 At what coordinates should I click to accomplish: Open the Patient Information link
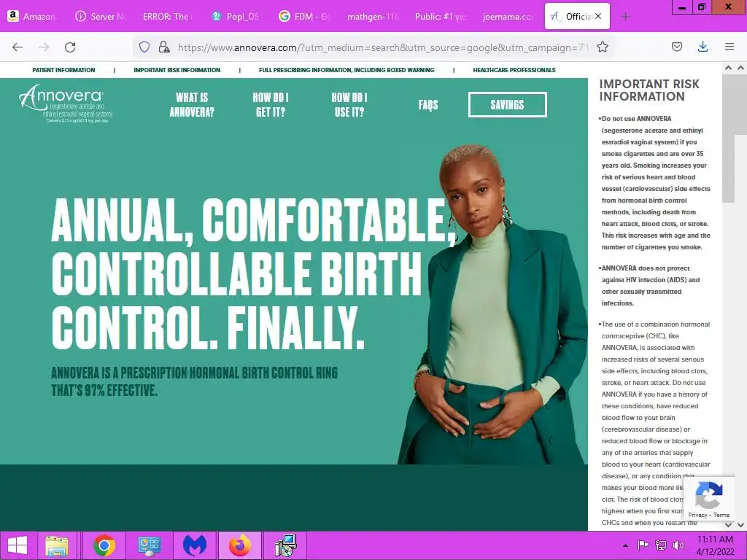64,70
